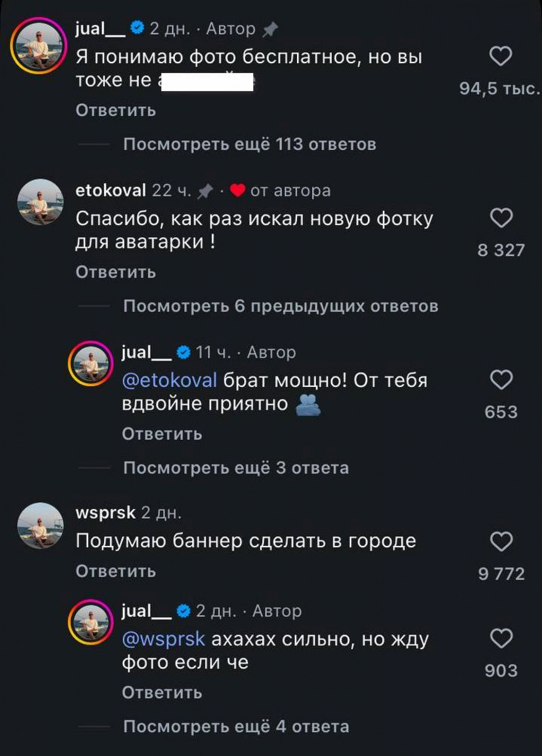This screenshot has height=756, width=542.
Task: Expand 'Посмотреть ещё 113 ответов'
Action: [250, 144]
